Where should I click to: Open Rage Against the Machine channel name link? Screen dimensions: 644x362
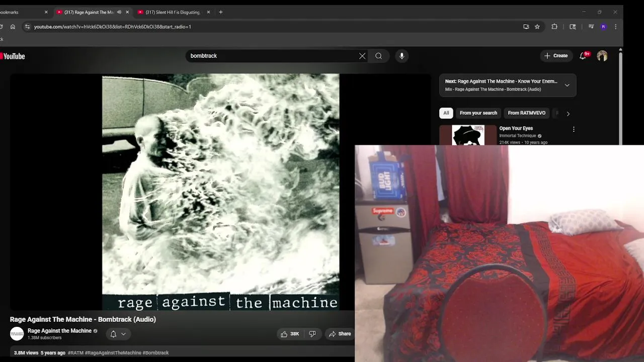click(59, 331)
